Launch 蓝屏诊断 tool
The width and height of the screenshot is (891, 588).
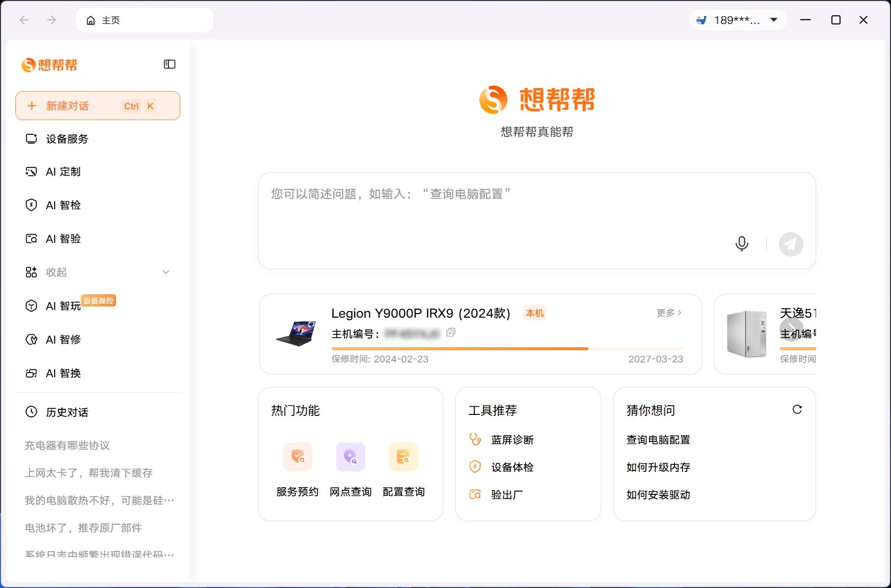[502, 440]
